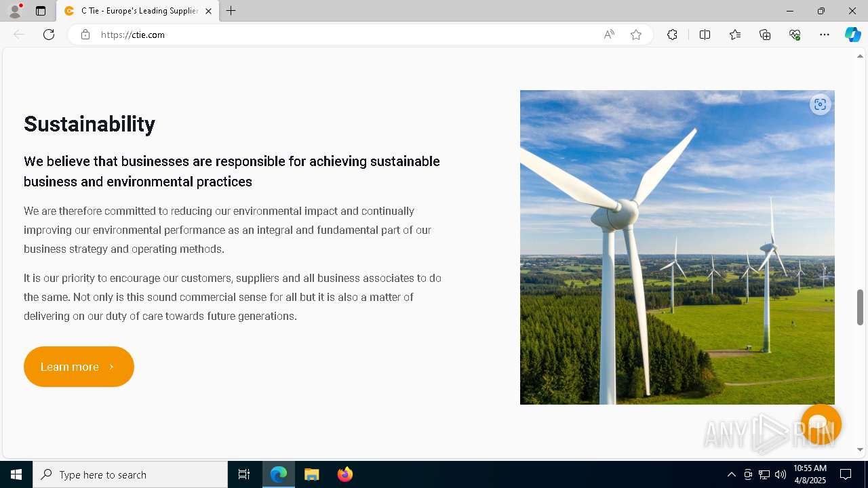Open Settings and more ellipsis menu
This screenshot has width=868, height=488.
[825, 35]
